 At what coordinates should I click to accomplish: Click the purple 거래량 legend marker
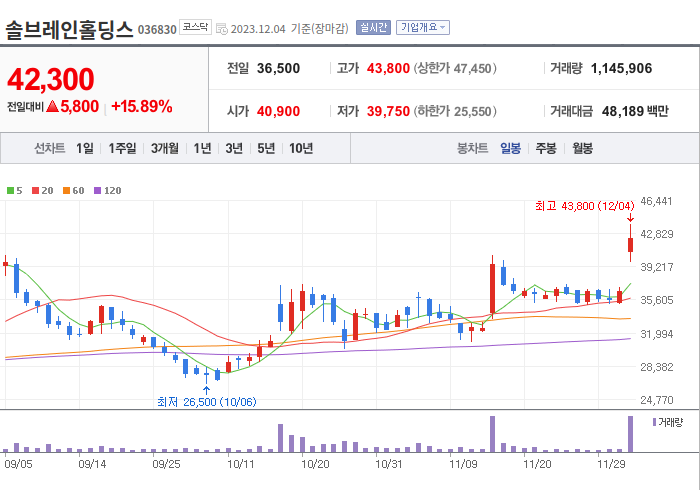[x=654, y=422]
